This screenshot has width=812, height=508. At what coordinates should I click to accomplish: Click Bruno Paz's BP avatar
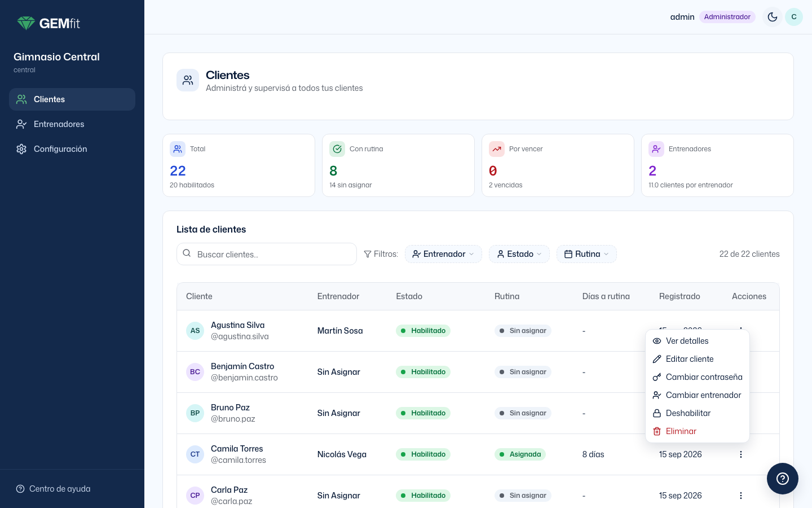tap(195, 413)
